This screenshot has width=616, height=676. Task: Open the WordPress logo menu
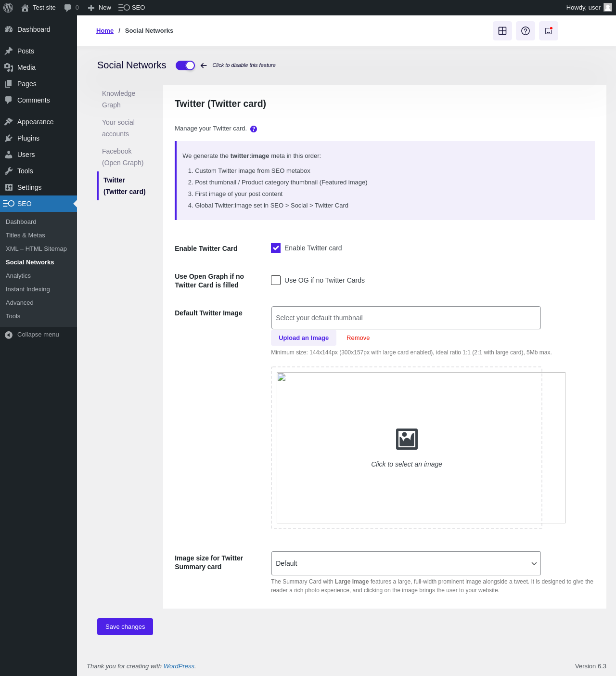click(8, 8)
